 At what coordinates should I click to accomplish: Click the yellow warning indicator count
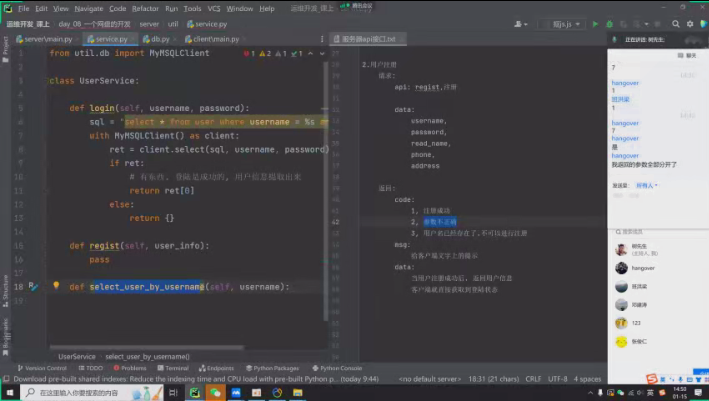pos(265,53)
